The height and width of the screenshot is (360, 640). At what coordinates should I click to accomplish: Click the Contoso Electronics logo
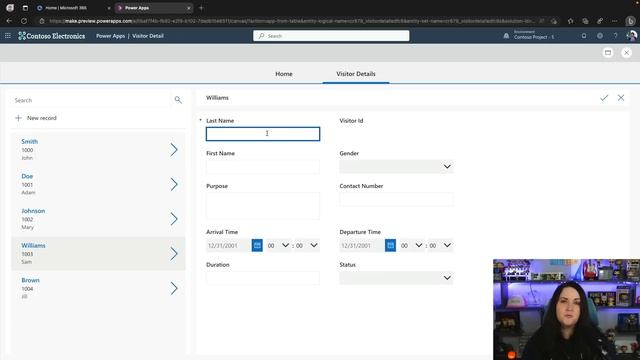52,36
